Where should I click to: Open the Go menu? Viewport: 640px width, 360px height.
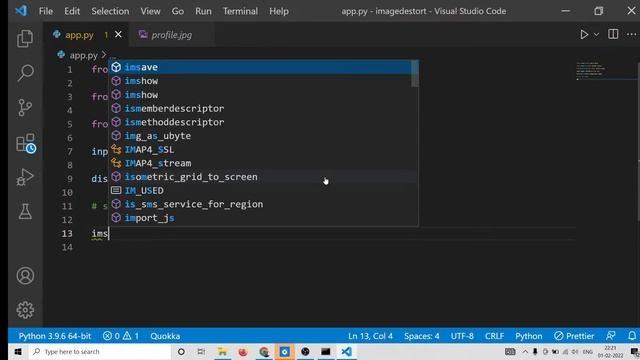178,11
